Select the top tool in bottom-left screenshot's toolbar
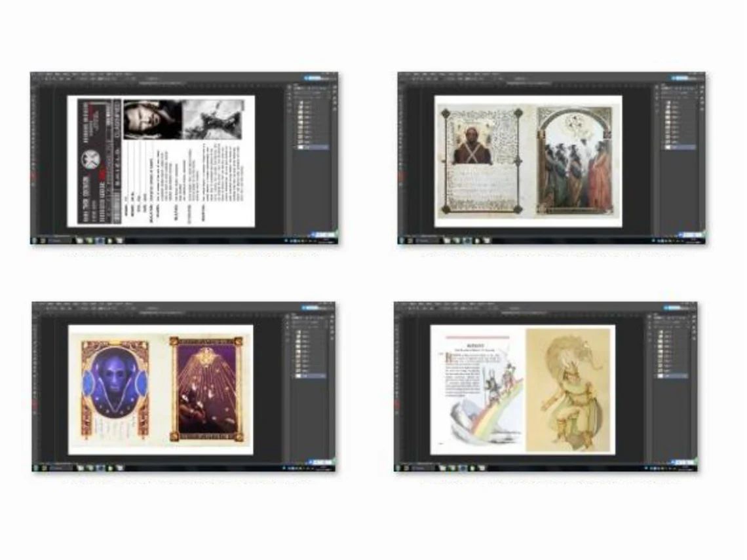This screenshot has width=747, height=560. coord(35,318)
